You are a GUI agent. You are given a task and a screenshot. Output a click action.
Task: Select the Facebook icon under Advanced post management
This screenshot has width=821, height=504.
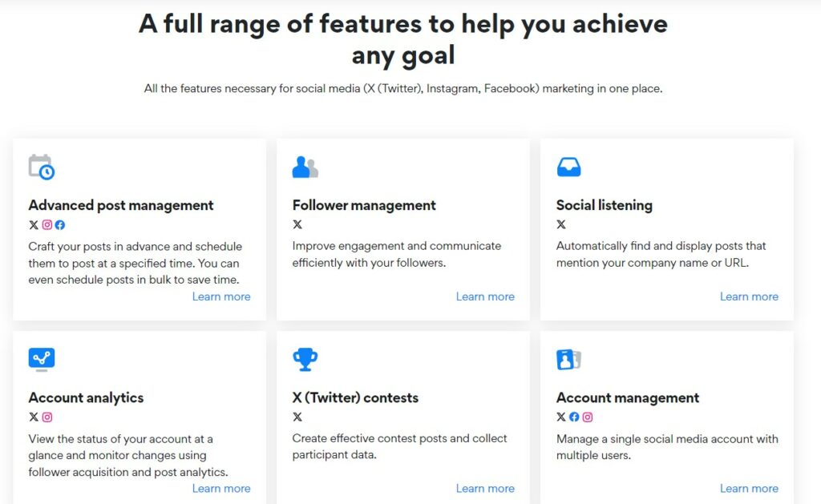tap(61, 225)
